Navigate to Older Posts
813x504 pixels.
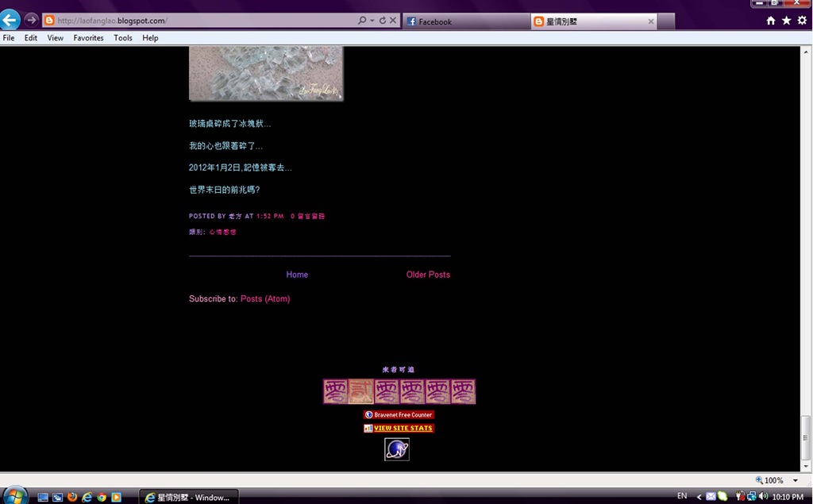tap(428, 275)
